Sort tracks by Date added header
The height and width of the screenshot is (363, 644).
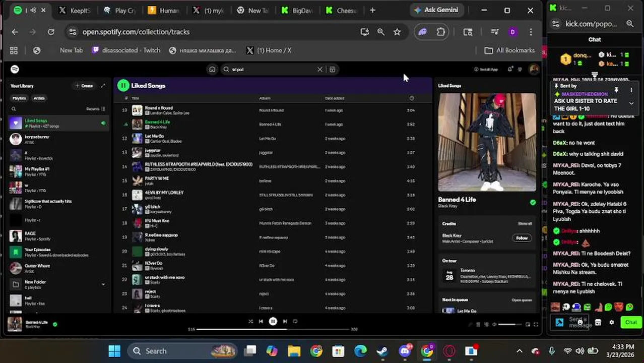[335, 98]
